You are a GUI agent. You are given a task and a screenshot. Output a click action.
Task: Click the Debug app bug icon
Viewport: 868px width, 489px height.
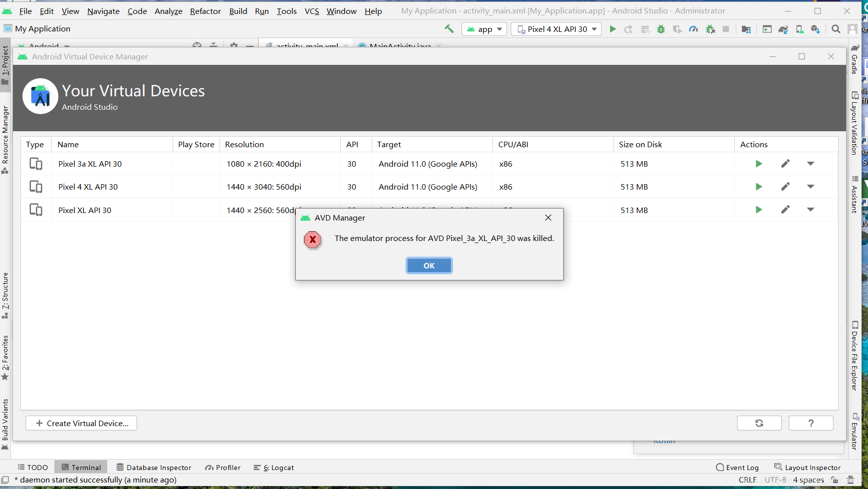[661, 29]
